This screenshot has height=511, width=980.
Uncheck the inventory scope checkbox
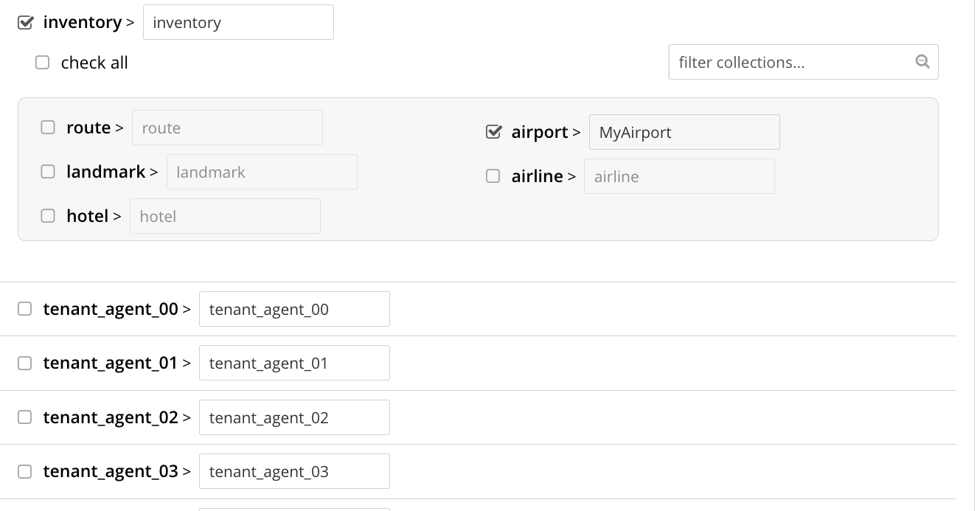pos(25,22)
